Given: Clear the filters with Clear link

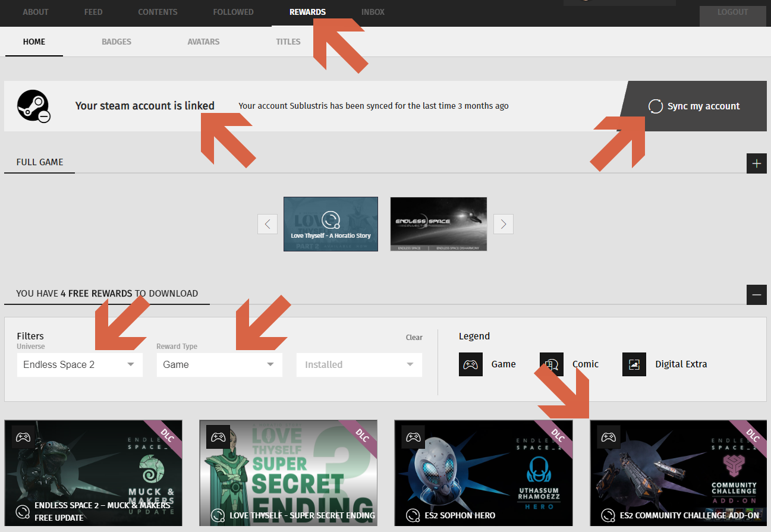Looking at the screenshot, I should (414, 337).
